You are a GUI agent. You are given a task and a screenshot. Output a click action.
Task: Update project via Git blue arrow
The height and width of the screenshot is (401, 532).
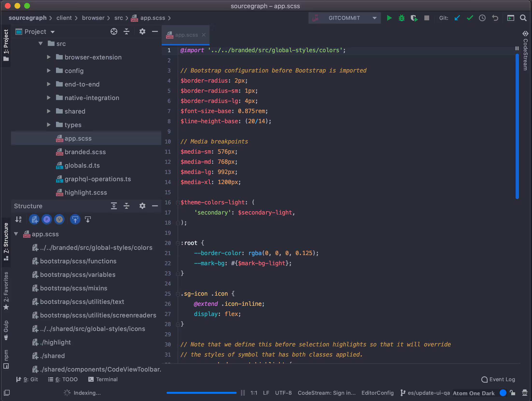[x=457, y=18]
